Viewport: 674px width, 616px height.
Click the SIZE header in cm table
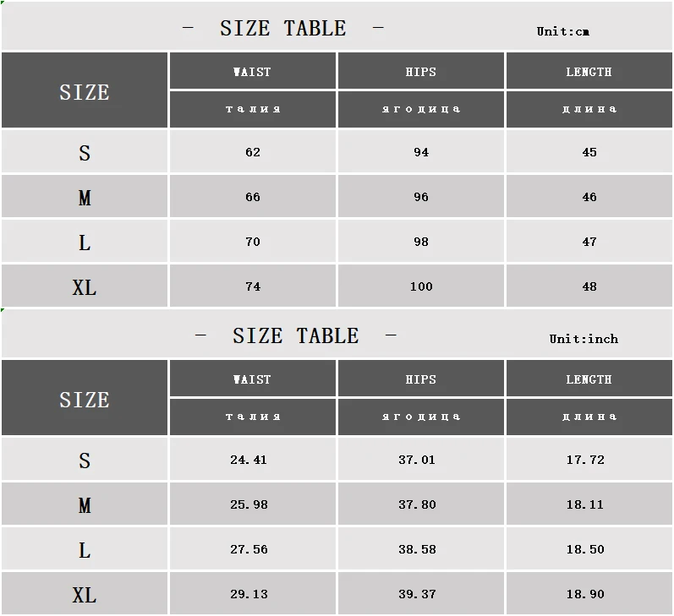coord(85,92)
